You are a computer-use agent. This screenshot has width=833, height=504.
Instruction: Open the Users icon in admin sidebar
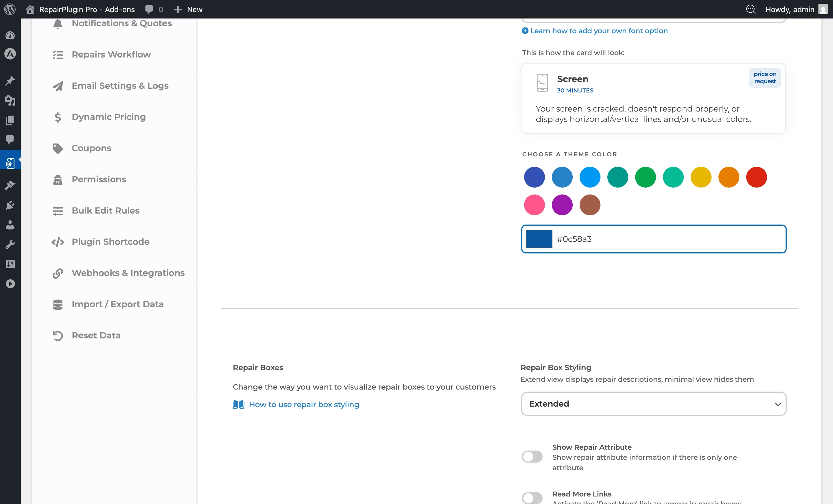click(10, 225)
